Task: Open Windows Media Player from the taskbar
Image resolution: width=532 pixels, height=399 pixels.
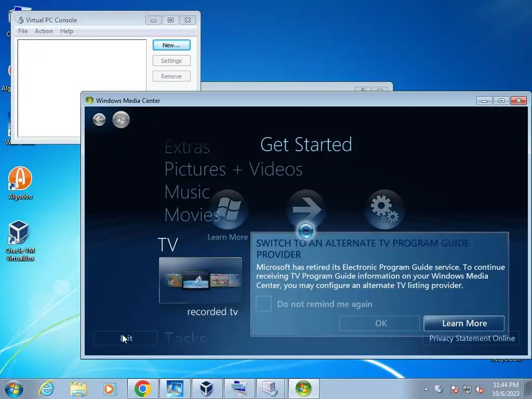Action: point(110,389)
